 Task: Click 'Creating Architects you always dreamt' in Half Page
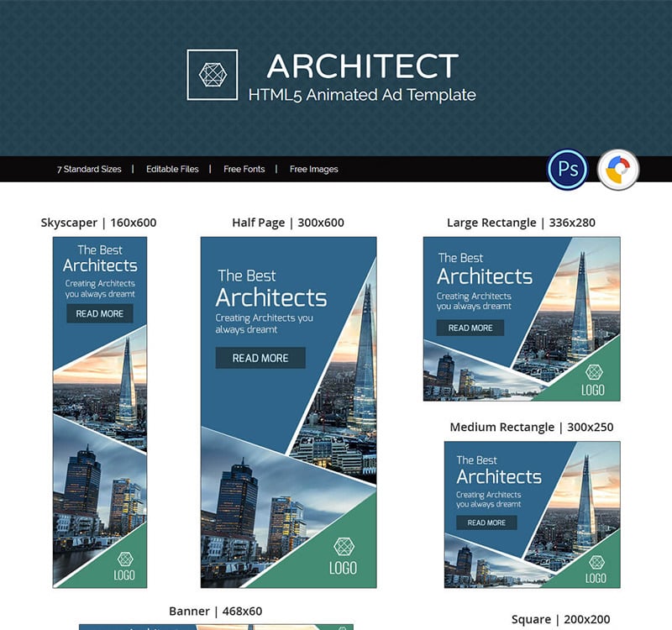point(264,323)
